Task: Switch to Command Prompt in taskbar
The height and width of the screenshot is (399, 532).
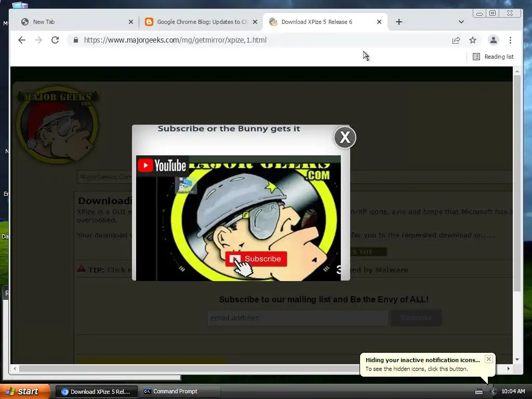Action: [x=180, y=392]
